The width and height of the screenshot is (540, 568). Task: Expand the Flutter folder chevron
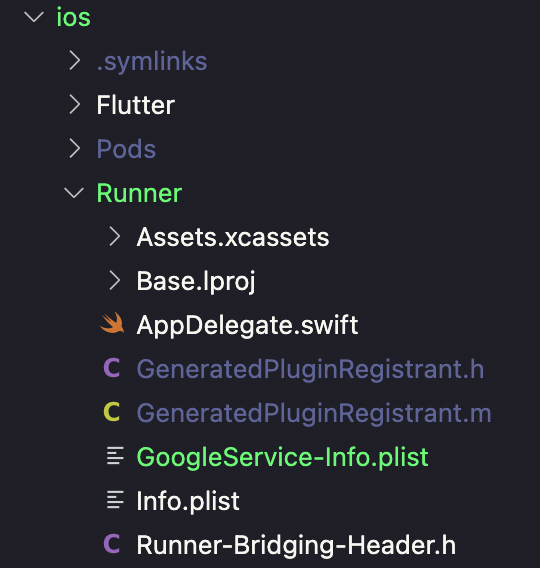click(75, 104)
